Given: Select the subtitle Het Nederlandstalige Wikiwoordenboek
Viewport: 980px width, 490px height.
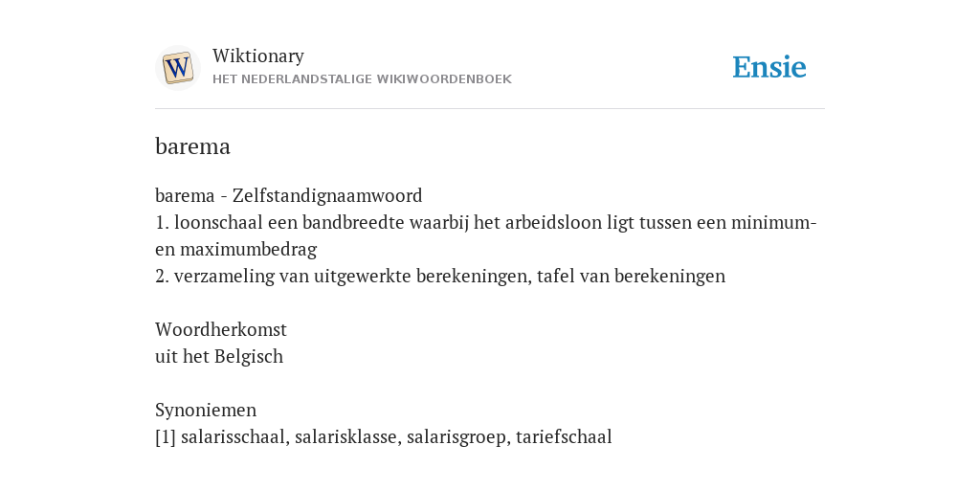Looking at the screenshot, I should pos(362,79).
